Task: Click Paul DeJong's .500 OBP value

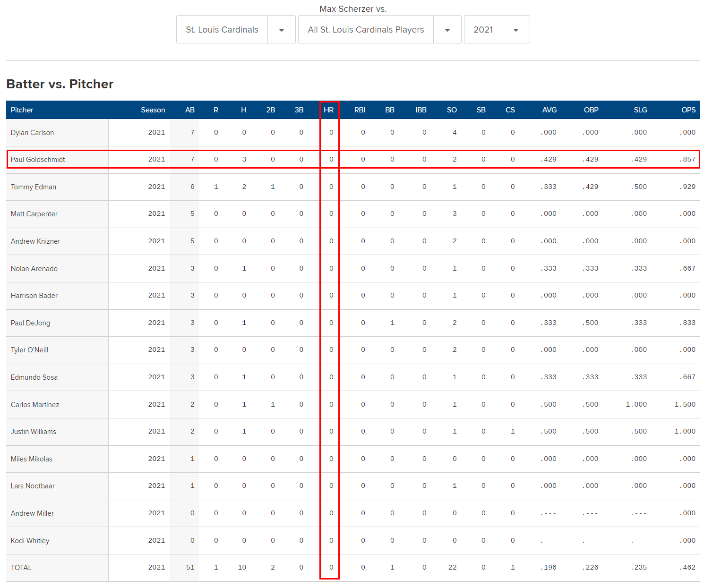Action: (x=590, y=323)
